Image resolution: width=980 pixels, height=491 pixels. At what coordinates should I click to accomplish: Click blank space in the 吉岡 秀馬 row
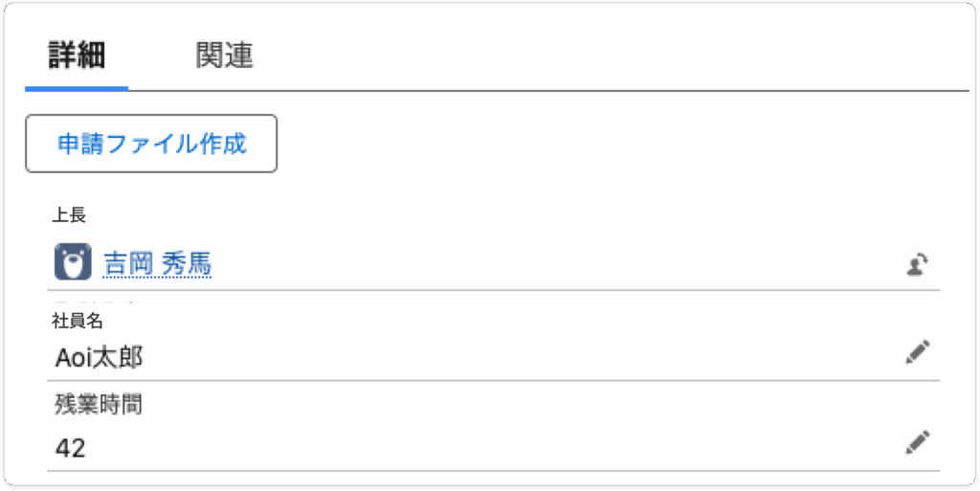pyautogui.click(x=555, y=263)
